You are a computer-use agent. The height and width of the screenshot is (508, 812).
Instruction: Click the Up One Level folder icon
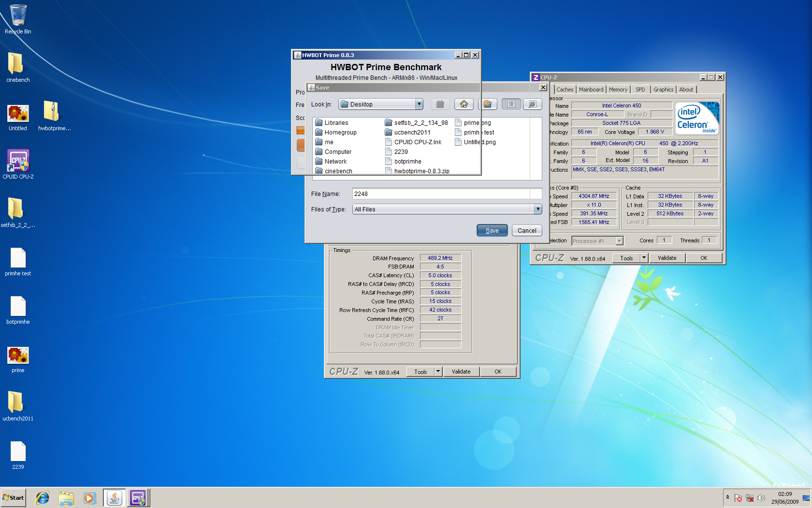(440, 104)
